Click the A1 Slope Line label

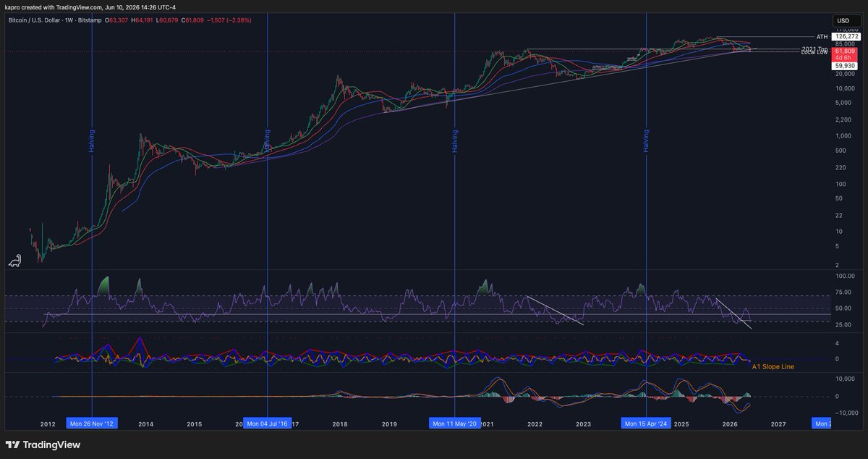773,367
